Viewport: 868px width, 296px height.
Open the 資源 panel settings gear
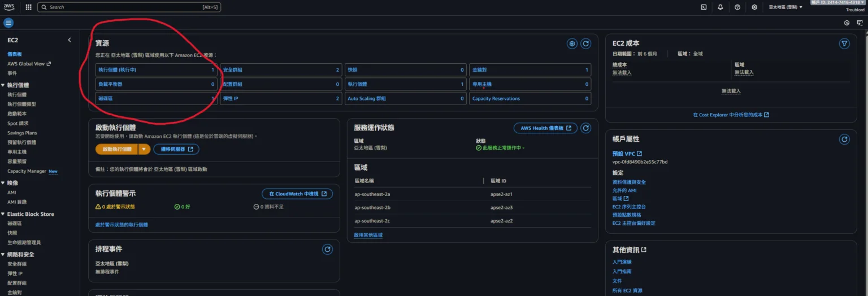tap(572, 43)
